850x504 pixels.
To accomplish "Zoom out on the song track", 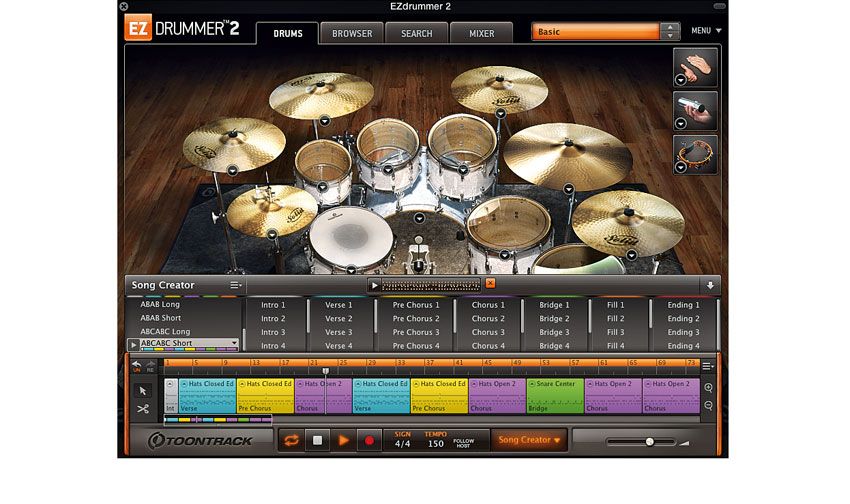I will 708,405.
